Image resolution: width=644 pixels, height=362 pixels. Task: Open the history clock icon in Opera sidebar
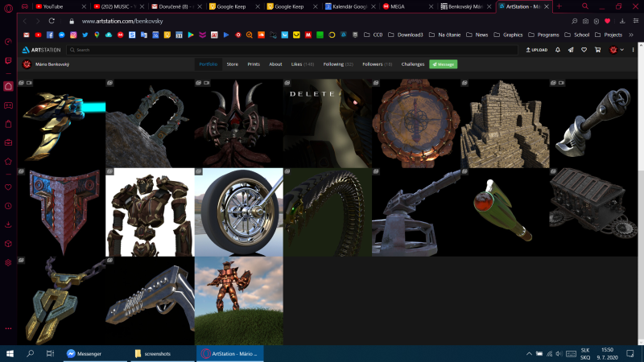(8, 206)
